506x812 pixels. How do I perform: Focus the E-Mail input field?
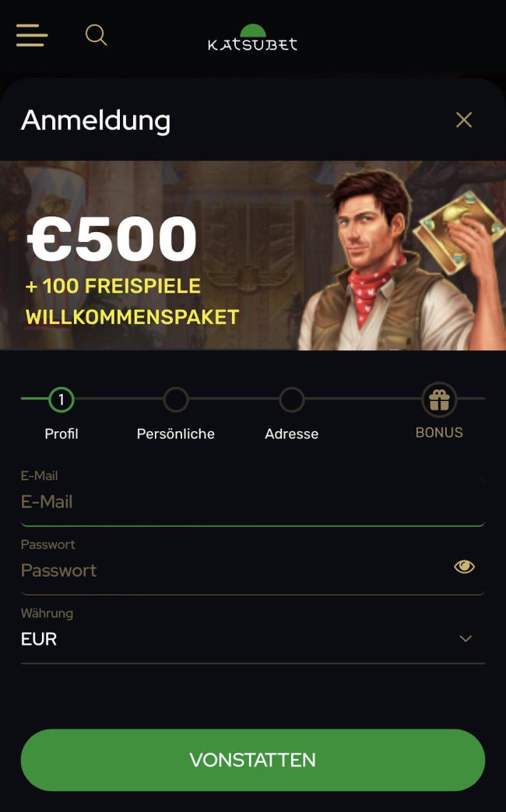[253, 501]
